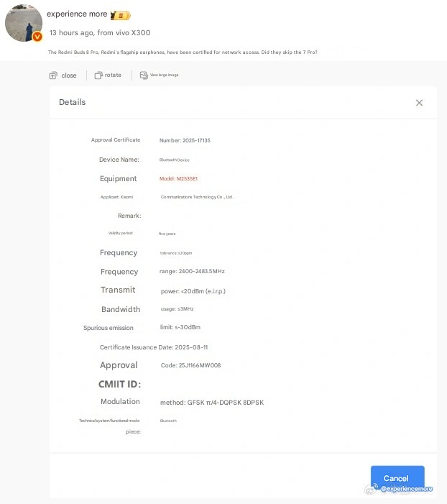The width and height of the screenshot is (447, 504).
Task: Click the 'close' image label
Action: 69,75
